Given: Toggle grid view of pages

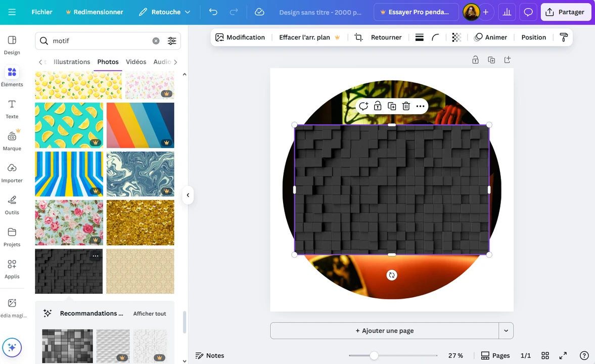Looking at the screenshot, I should [545, 355].
